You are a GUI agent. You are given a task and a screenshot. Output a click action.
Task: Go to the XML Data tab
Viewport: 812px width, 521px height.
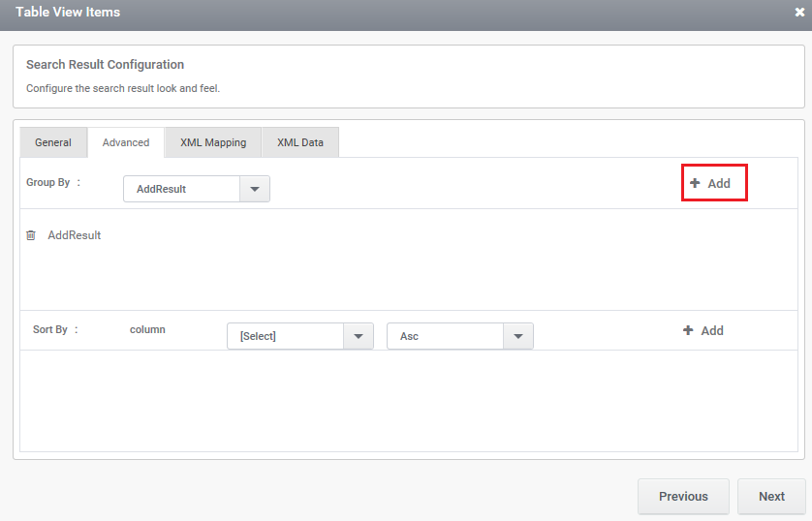[300, 142]
